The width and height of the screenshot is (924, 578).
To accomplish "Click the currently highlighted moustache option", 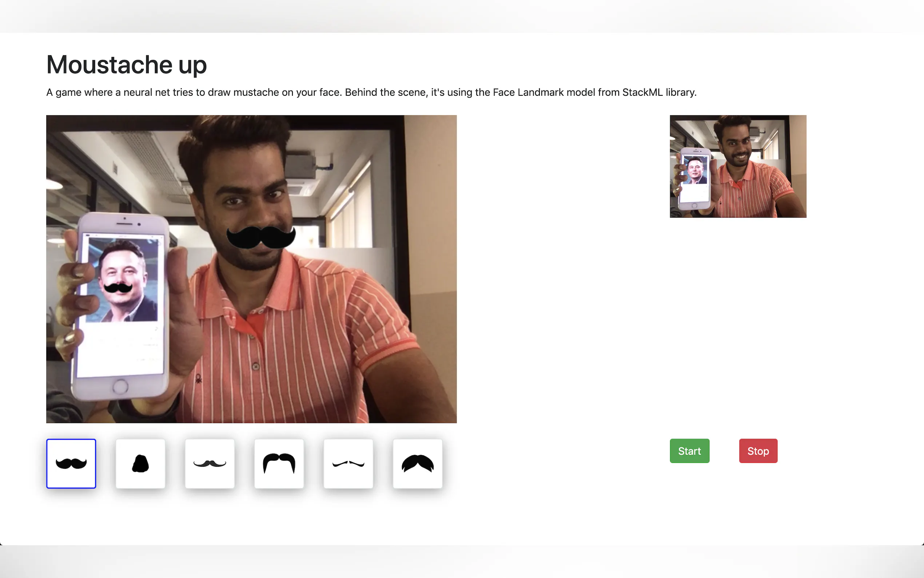I will point(71,464).
